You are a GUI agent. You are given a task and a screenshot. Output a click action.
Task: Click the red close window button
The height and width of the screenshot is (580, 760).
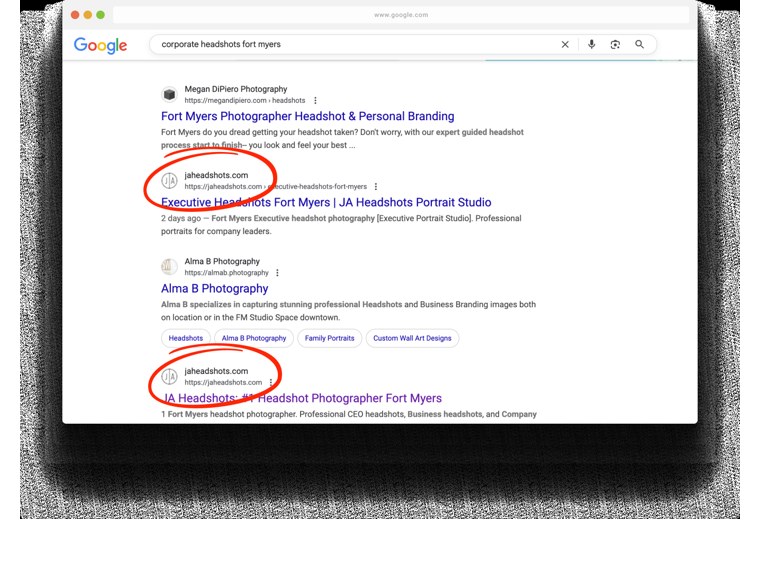coord(75,15)
